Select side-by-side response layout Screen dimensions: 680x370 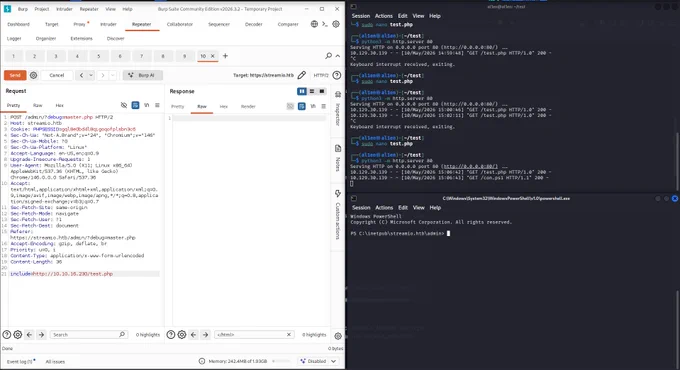pos(302,91)
